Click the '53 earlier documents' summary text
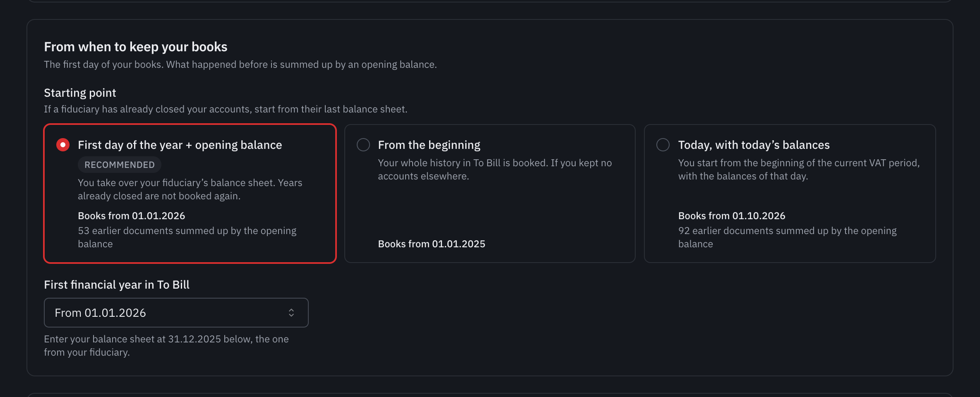The height and width of the screenshot is (397, 980). (187, 237)
